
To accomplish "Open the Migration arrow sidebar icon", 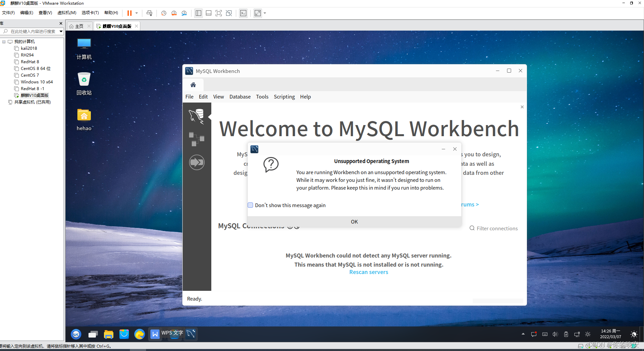I will (x=197, y=162).
